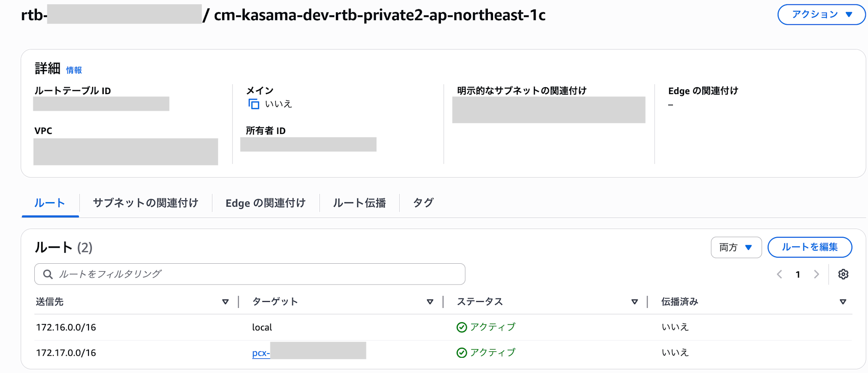Click 伝播済み いいえ in 172.16.0.0/16 row

pos(675,327)
